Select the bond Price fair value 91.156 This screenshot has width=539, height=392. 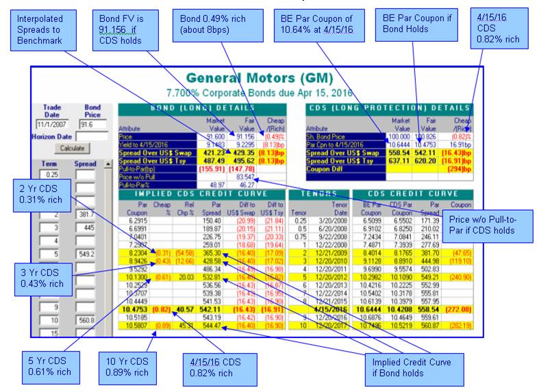click(245, 137)
